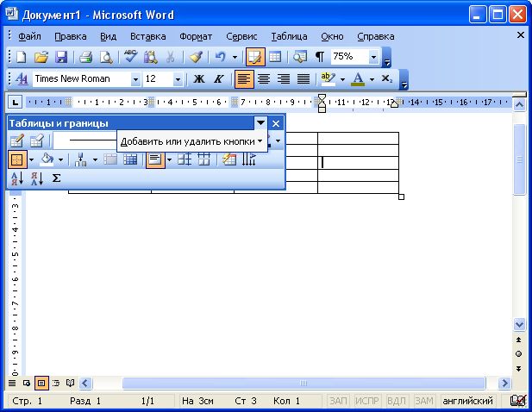Distribute columns evenly
The width and height of the screenshot is (532, 412).
[x=203, y=159]
